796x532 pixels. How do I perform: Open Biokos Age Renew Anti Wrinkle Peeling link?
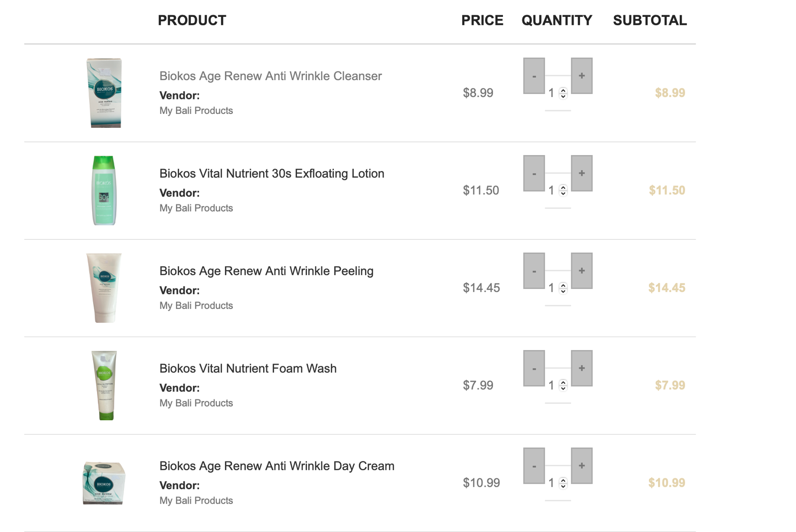pos(266,271)
